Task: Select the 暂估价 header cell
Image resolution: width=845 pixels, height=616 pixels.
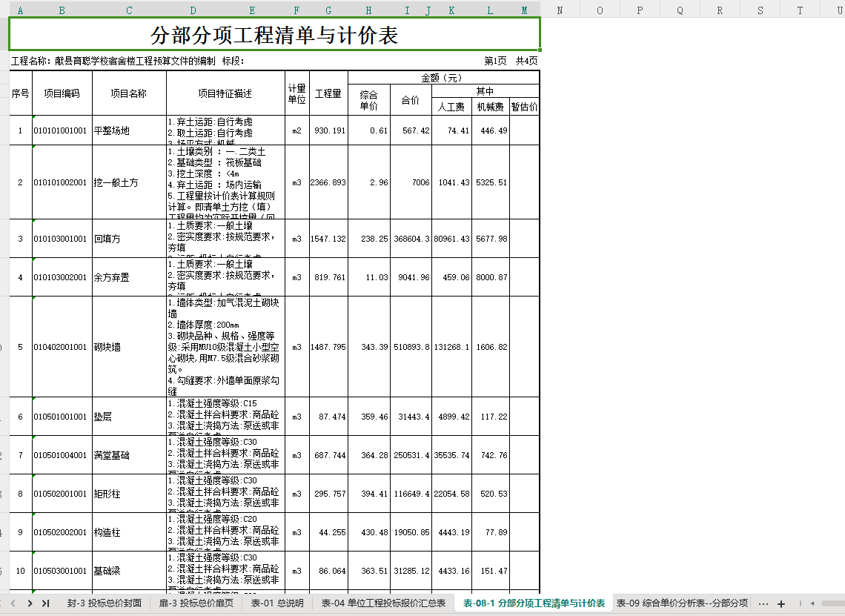Action: 524,107
